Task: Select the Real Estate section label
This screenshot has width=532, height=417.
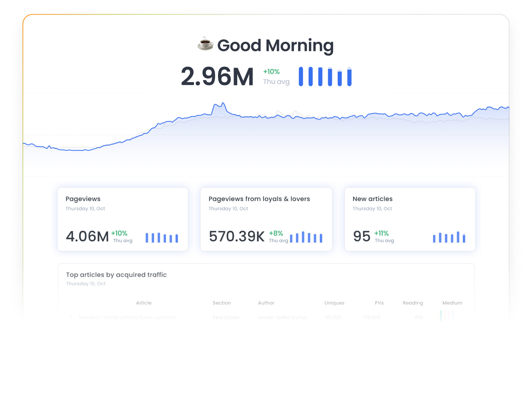Action: click(x=226, y=317)
